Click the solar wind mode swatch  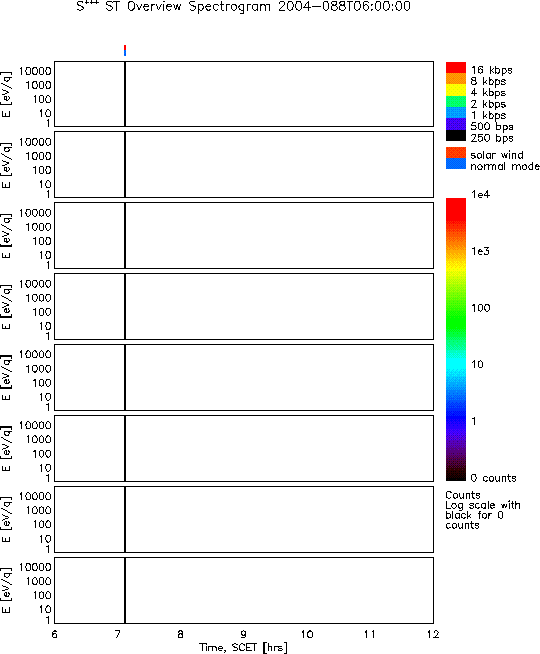(x=456, y=153)
